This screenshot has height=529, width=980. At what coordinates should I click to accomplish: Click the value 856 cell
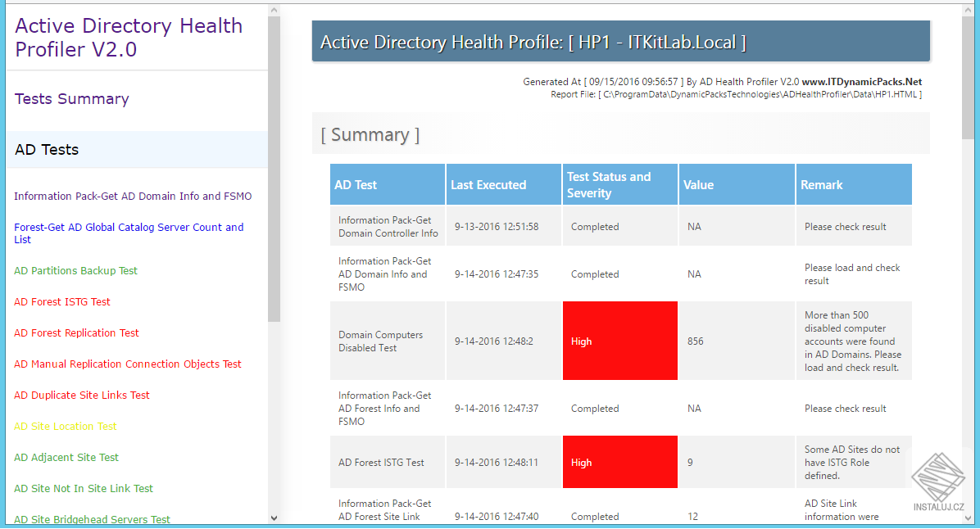click(737, 341)
